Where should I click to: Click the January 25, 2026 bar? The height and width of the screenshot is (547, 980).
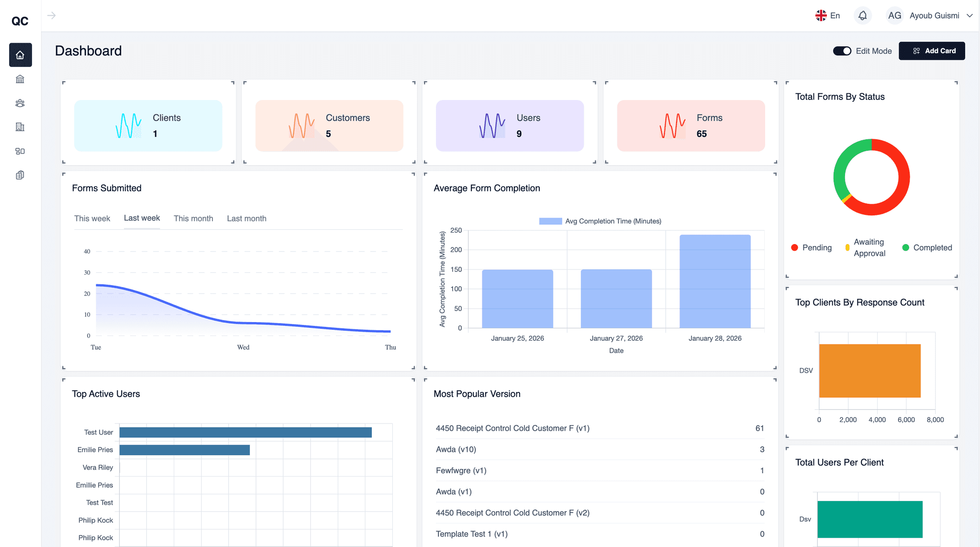pyautogui.click(x=517, y=299)
